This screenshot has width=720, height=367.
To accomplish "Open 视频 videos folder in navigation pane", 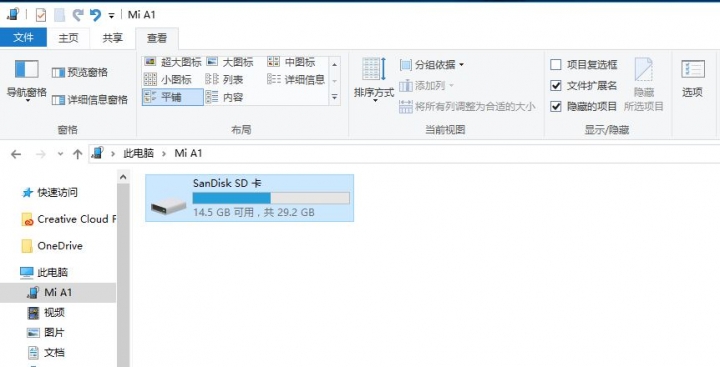I will click(x=46, y=313).
